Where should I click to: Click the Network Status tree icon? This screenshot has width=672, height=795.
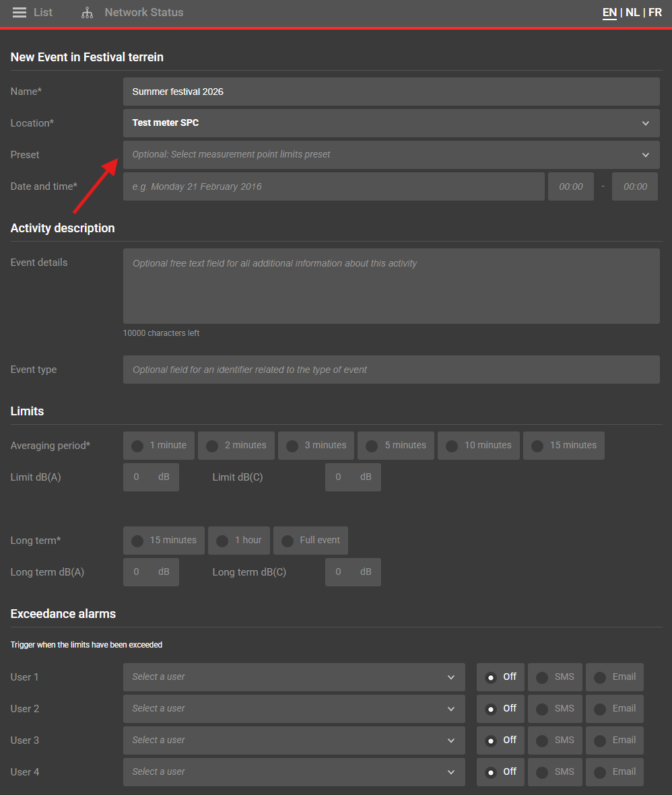pyautogui.click(x=87, y=13)
